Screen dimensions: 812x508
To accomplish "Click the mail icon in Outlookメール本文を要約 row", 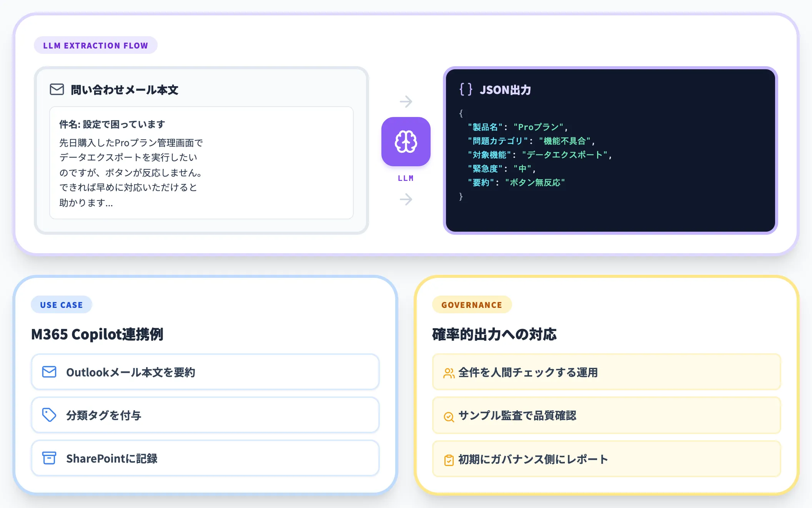I will (x=49, y=372).
